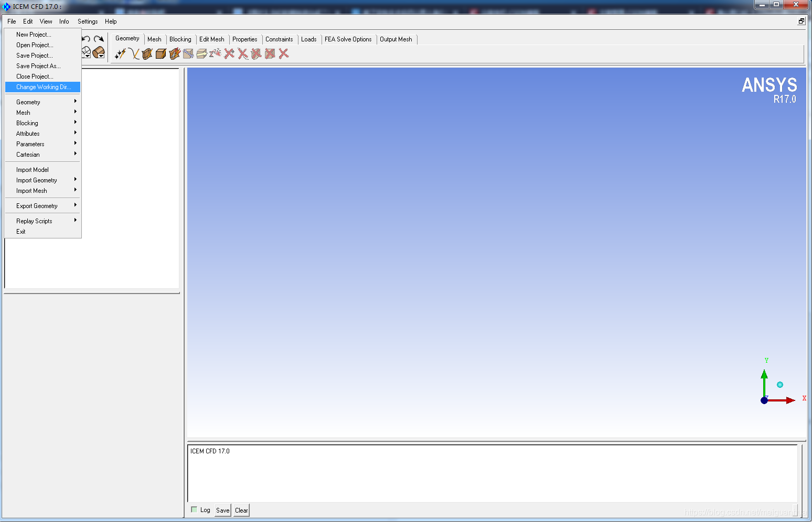Click the Delete Curve icon
The image size is (812, 522).
243,53
